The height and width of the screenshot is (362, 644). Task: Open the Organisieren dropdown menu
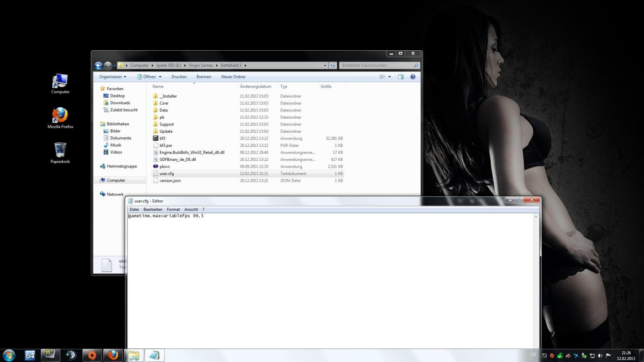(x=113, y=77)
